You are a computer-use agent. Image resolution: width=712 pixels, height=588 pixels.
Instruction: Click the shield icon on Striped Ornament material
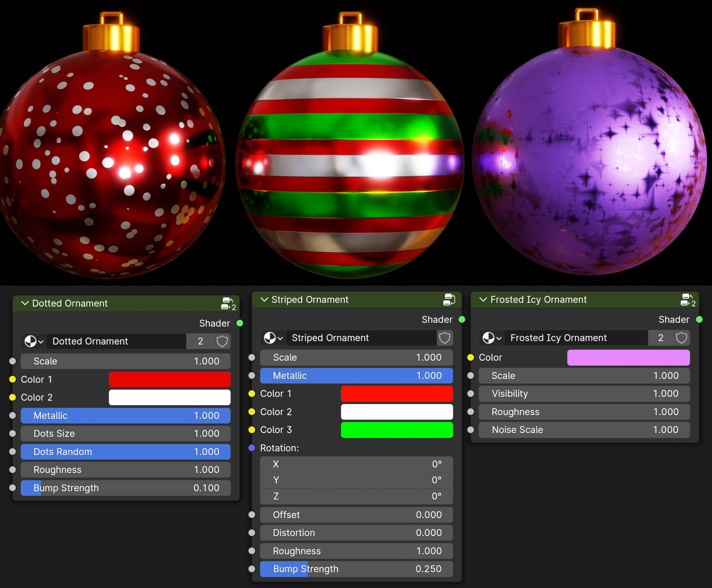[x=444, y=338]
